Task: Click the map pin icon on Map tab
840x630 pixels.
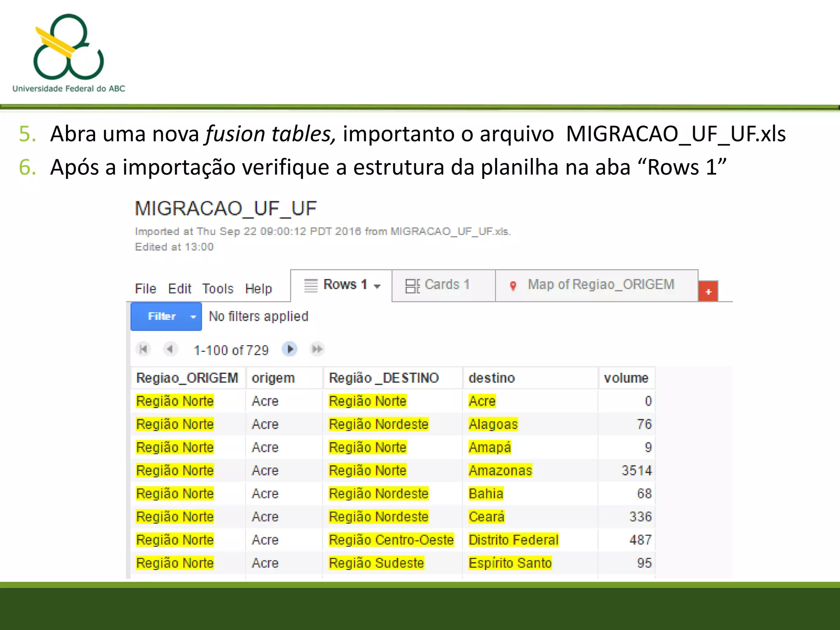Action: pyautogui.click(x=513, y=285)
